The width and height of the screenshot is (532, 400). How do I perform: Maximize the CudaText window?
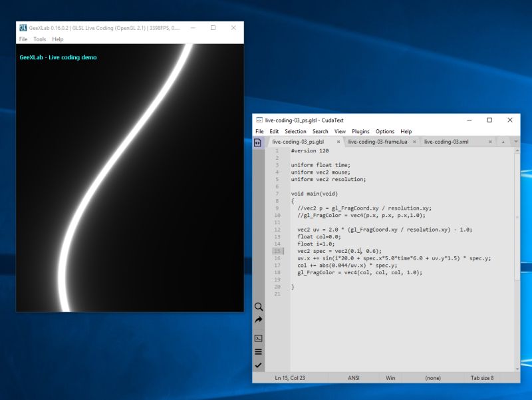tap(489, 120)
